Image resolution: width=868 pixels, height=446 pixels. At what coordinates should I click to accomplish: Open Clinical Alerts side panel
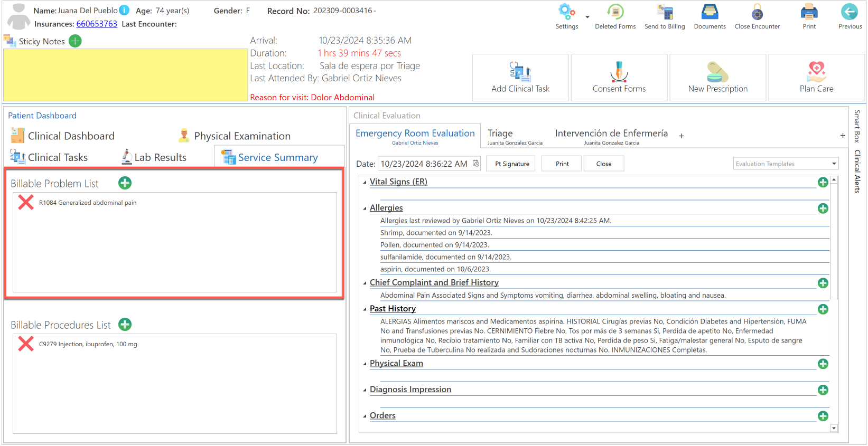(857, 171)
